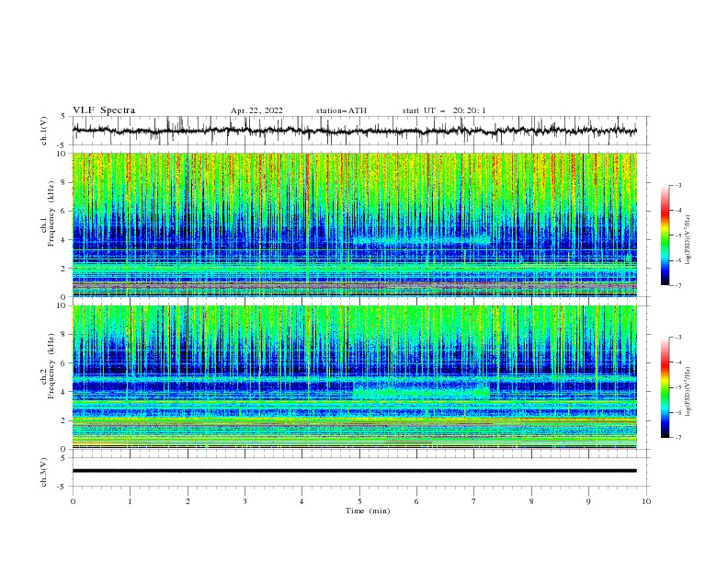Click the "2" tick on the time axis

pyautogui.click(x=188, y=501)
